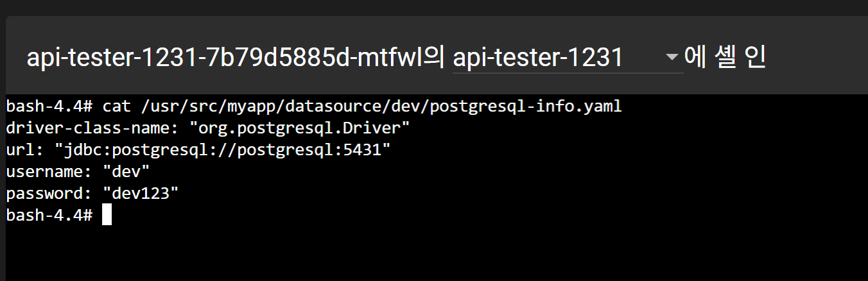Click the first bash-4.4# prompt
Image resolution: width=868 pixels, height=281 pixels.
(49, 106)
